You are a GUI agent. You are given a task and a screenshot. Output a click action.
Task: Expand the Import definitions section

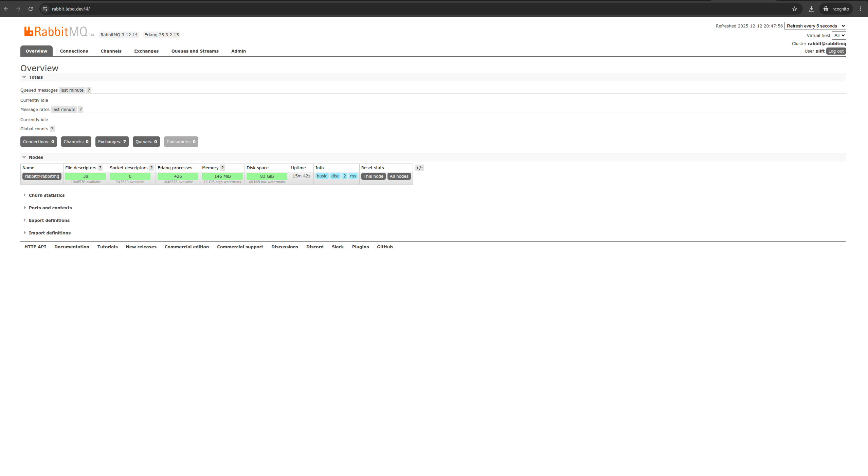pyautogui.click(x=50, y=233)
